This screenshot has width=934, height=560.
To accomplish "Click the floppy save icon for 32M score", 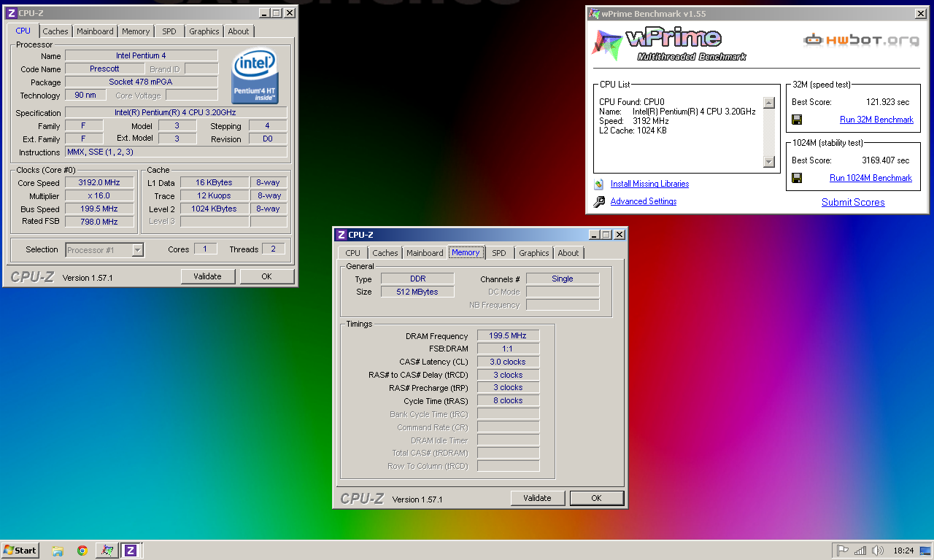I will (797, 120).
